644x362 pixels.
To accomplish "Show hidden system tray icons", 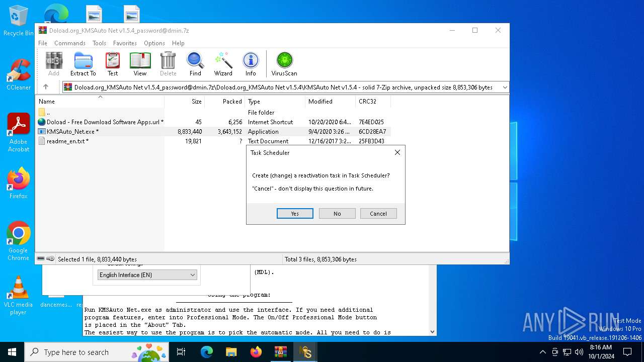I will (x=542, y=352).
